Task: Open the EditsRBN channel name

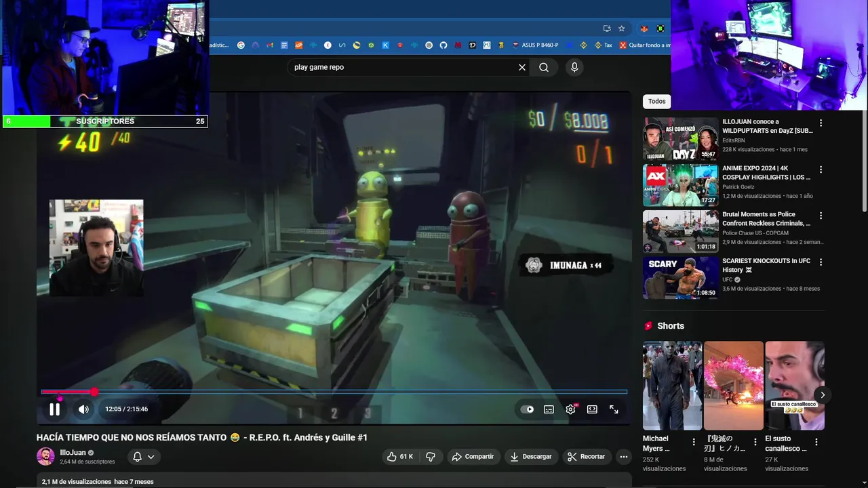Action: click(x=734, y=140)
